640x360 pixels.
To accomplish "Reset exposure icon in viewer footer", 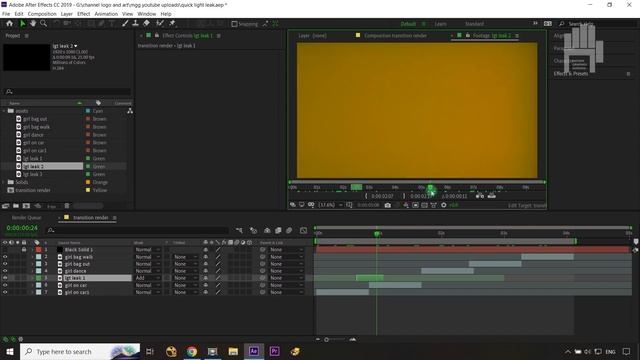I will [444, 205].
